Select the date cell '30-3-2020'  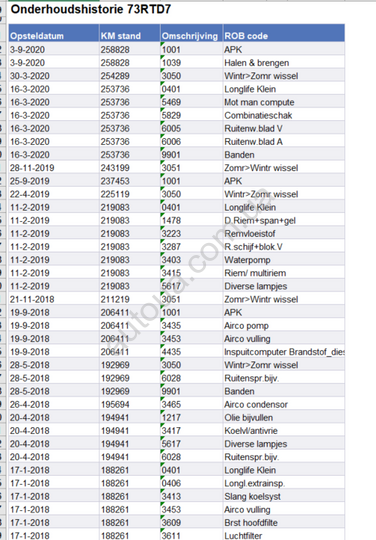[54, 76]
